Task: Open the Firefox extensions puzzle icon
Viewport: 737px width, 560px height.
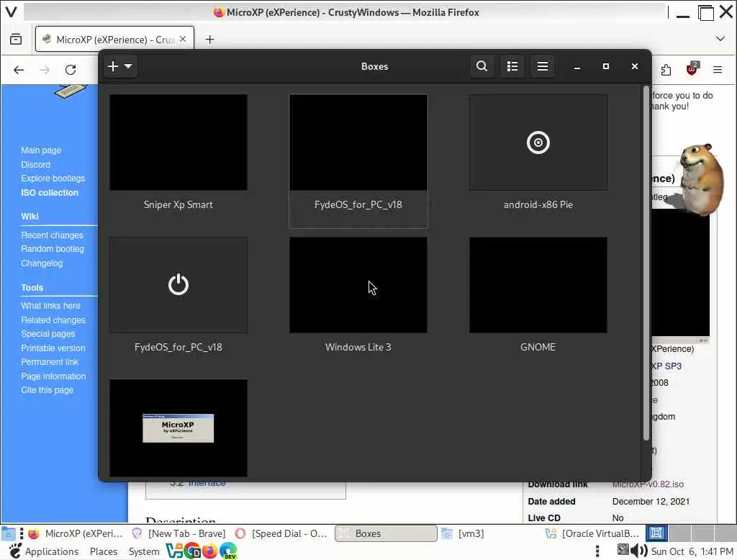Action: click(x=666, y=70)
